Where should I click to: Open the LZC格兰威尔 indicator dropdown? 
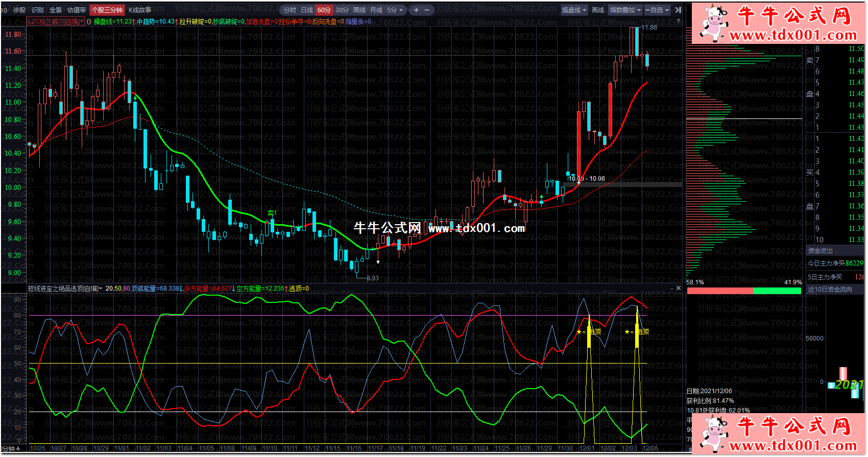click(x=56, y=21)
